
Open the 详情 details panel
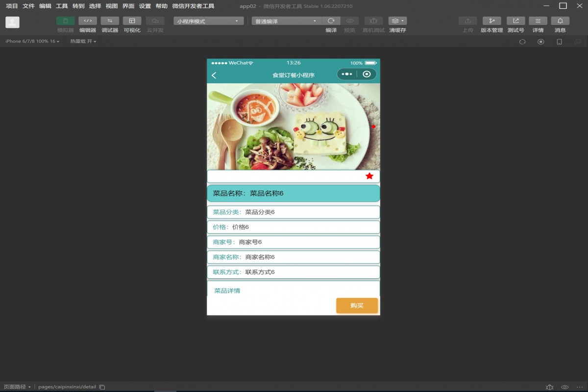(x=538, y=21)
